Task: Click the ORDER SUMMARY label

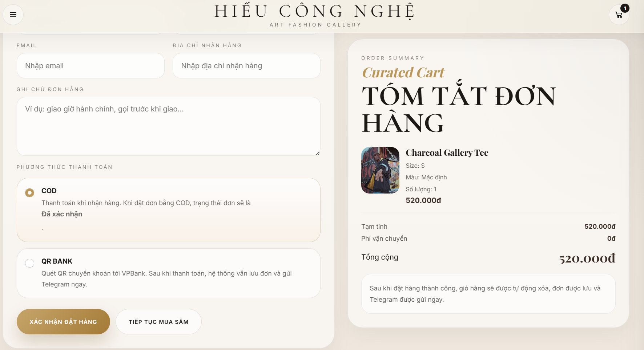Action: (x=393, y=58)
